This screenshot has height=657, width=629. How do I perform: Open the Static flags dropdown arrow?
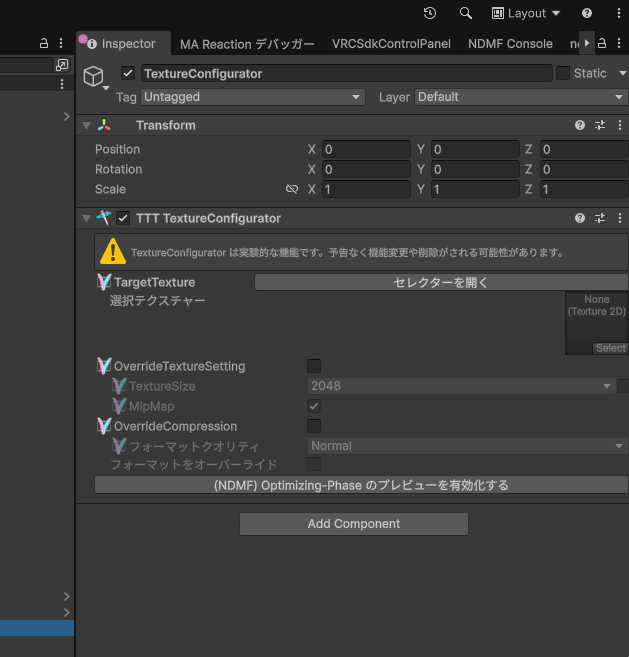click(622, 73)
